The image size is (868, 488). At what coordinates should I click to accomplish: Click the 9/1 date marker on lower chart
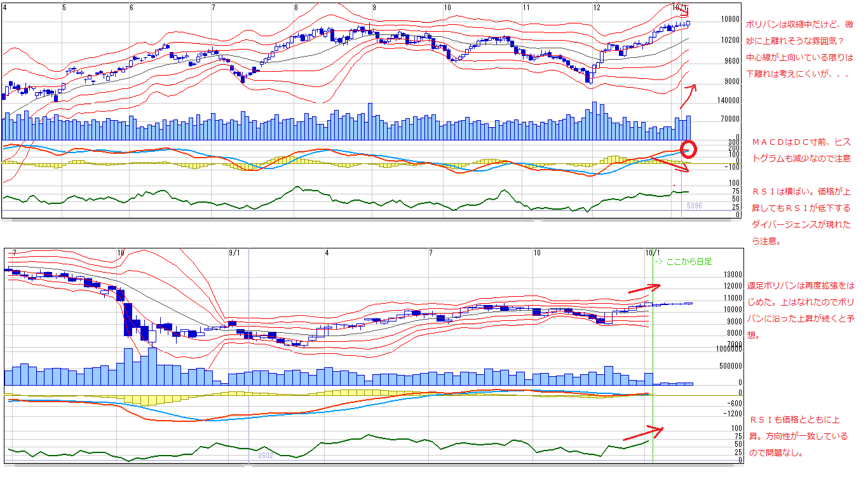pyautogui.click(x=234, y=253)
